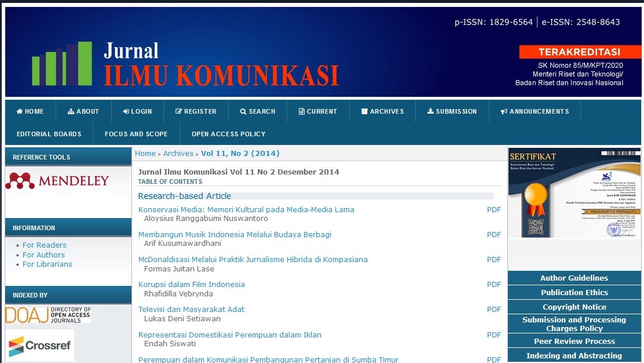Screen dimensions: 644x363
Task: Click the Mendeley logo
Action: 57,181
